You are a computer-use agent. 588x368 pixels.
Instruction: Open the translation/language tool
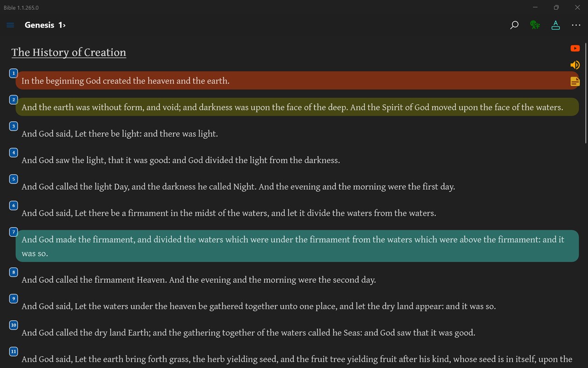coord(535,25)
